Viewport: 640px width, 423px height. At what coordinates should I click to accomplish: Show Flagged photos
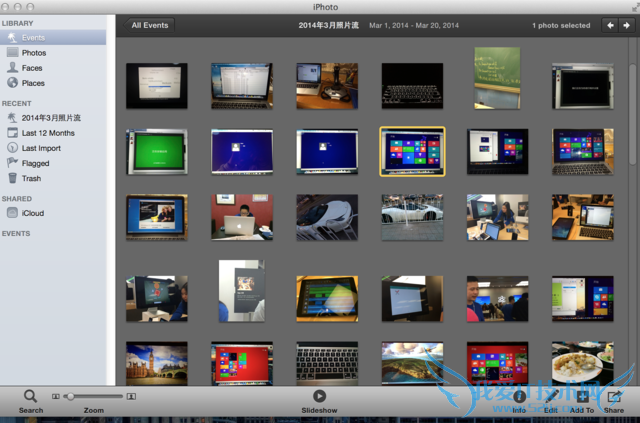(35, 163)
